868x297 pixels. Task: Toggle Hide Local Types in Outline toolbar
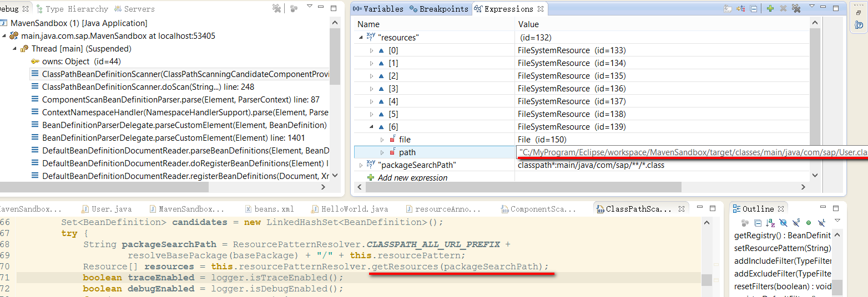click(x=821, y=223)
